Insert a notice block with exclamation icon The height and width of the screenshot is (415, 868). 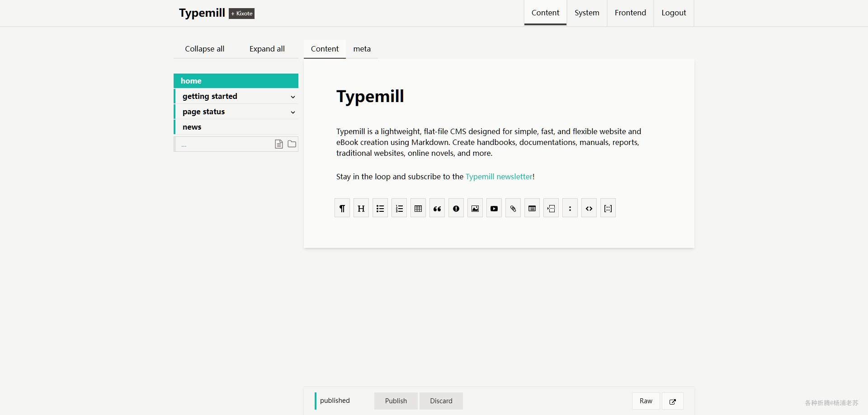(456, 208)
